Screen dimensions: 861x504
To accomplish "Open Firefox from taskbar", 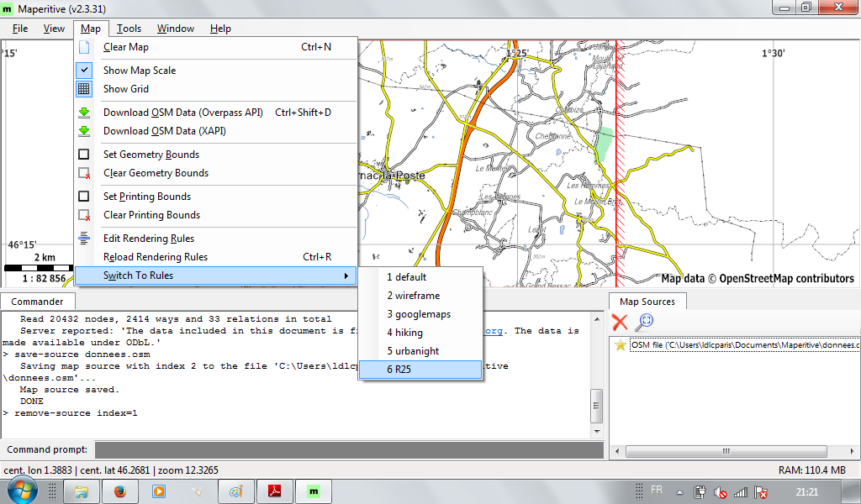I will click(119, 491).
